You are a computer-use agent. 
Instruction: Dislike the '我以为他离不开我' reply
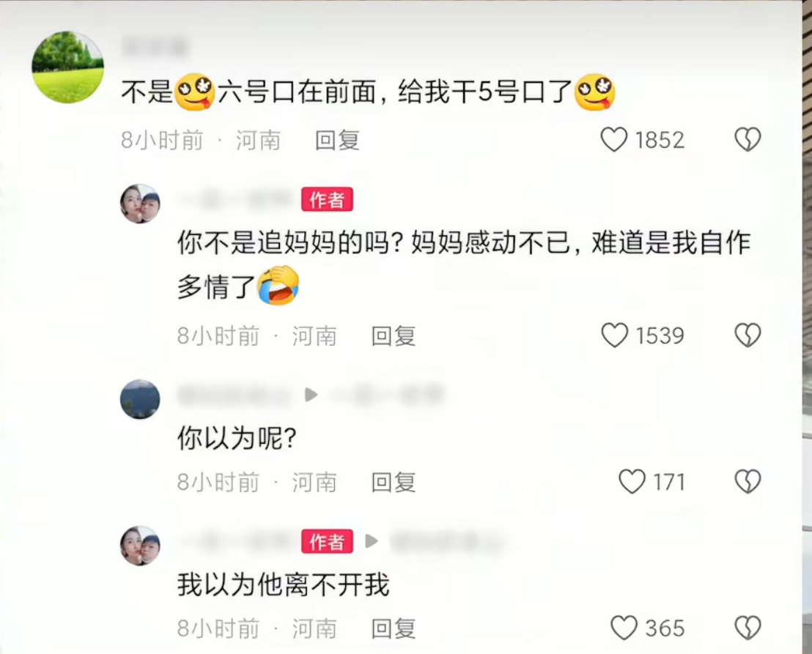(748, 628)
